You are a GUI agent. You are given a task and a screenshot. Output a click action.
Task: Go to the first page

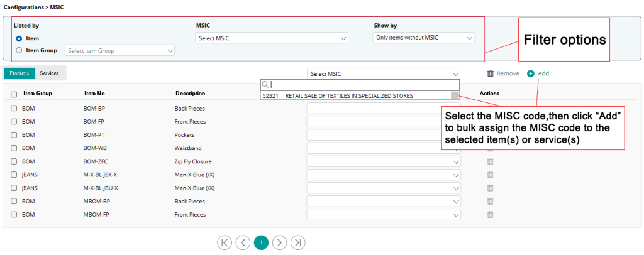pyautogui.click(x=225, y=242)
